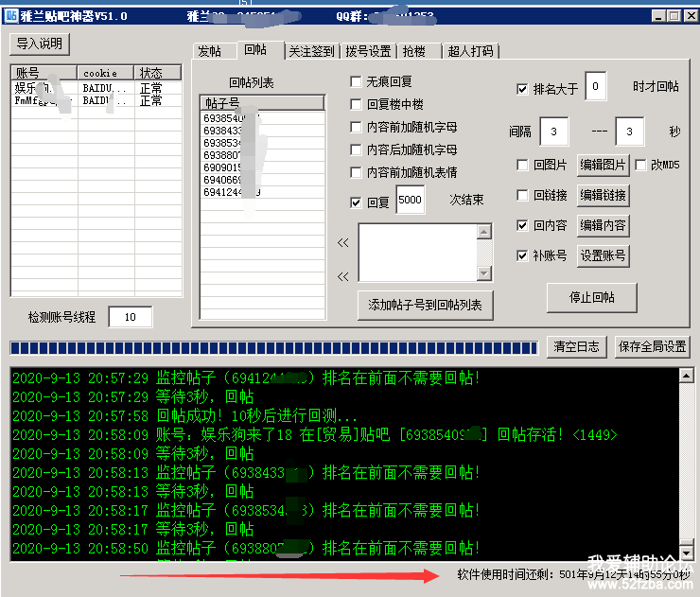The width and height of the screenshot is (700, 597).
Task: Sort by 帖子号 column header
Action: click(262, 102)
